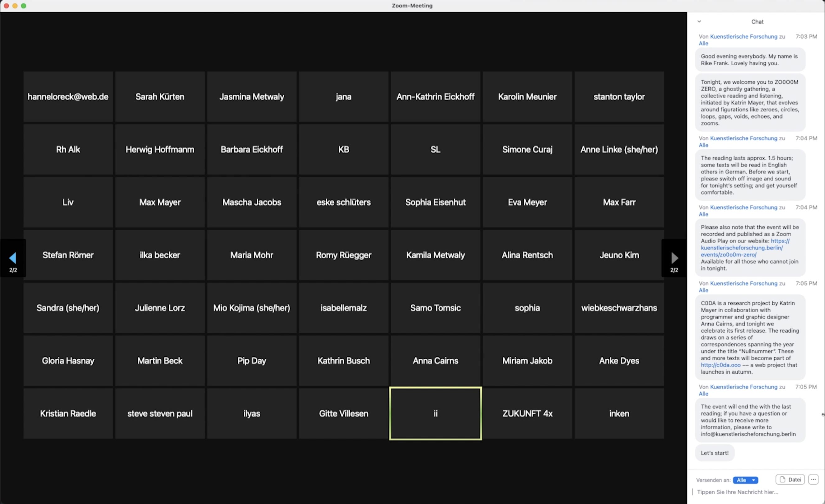Select Anna Cairns participant tile
The image size is (825, 504).
click(x=435, y=361)
